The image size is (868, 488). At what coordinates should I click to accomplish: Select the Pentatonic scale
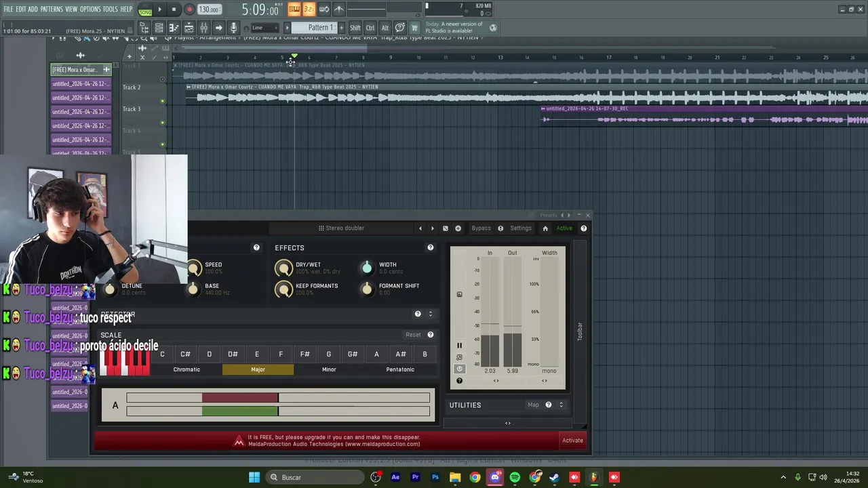(x=400, y=369)
